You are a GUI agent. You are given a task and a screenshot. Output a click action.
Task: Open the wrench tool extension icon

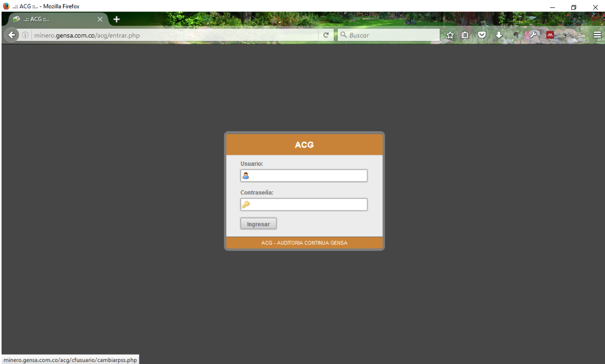click(533, 35)
